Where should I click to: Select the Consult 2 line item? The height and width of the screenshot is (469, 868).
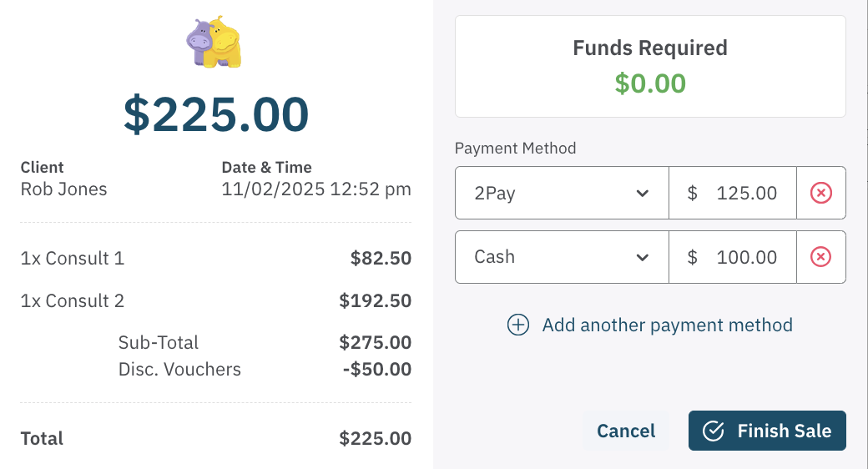click(x=73, y=301)
